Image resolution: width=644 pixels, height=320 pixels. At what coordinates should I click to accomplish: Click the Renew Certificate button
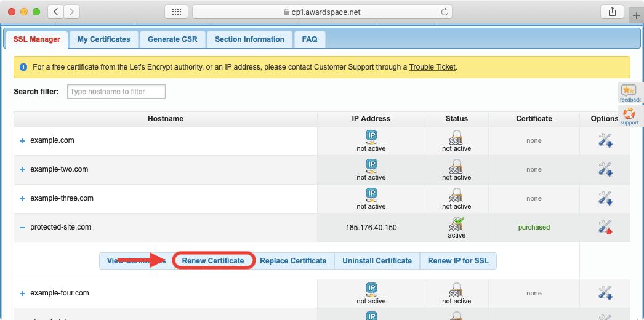[213, 261]
